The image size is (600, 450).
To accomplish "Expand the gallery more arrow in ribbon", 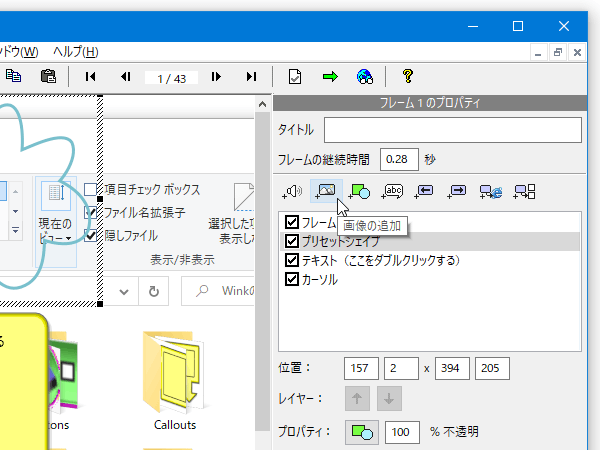I will [x=15, y=230].
